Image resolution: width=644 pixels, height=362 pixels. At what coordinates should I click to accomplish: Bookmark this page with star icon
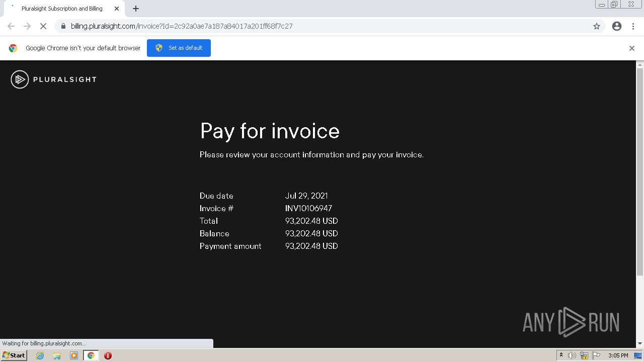point(597,26)
